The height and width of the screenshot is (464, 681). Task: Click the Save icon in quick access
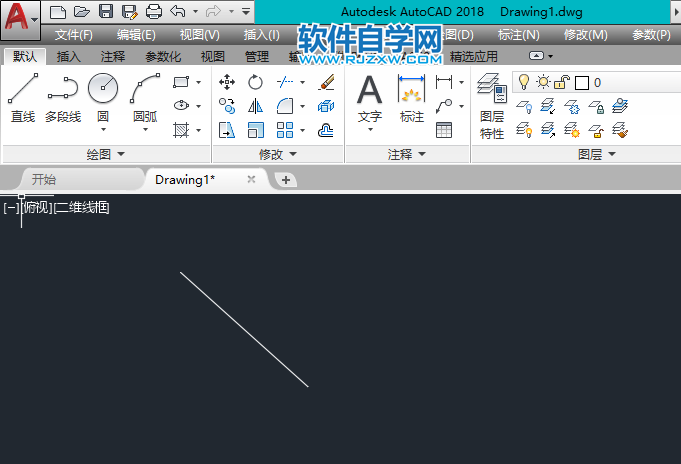coord(106,12)
